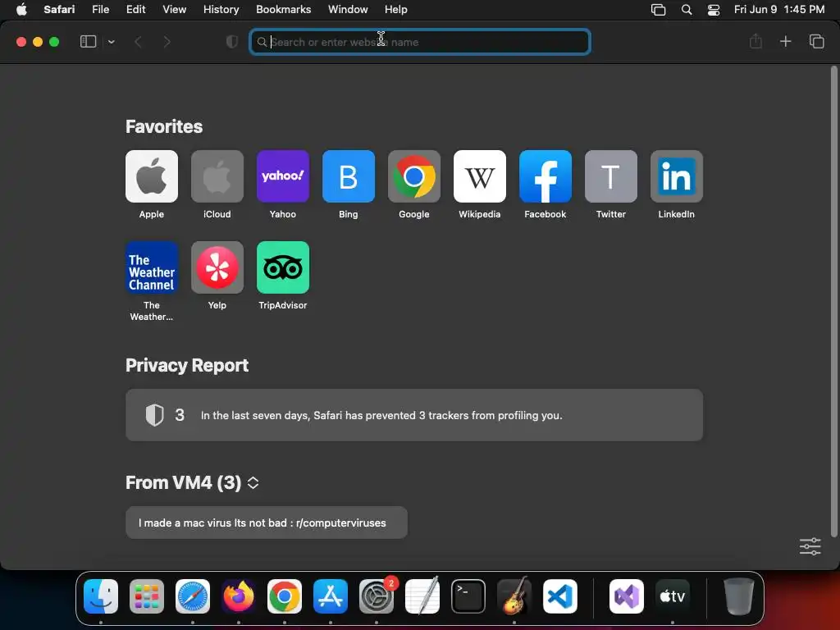Open the Wikipedia favorite
Image resolution: width=840 pixels, height=630 pixels.
point(479,176)
